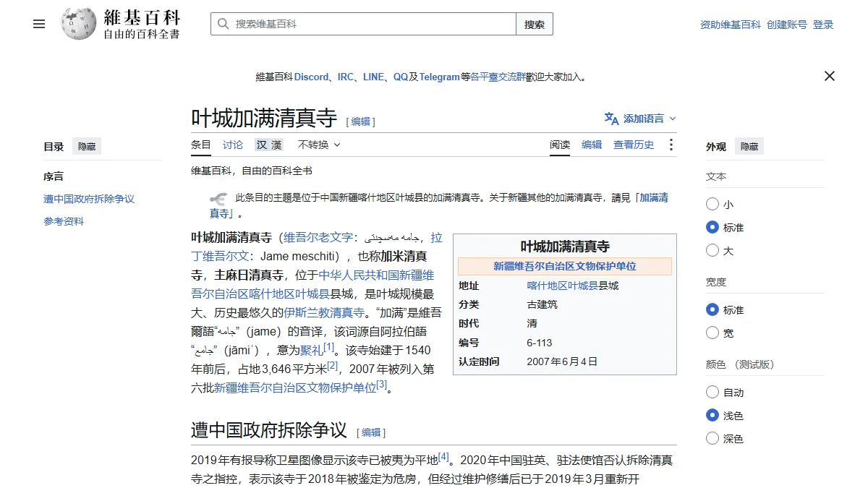Select the 浅色 color radio

(712, 416)
